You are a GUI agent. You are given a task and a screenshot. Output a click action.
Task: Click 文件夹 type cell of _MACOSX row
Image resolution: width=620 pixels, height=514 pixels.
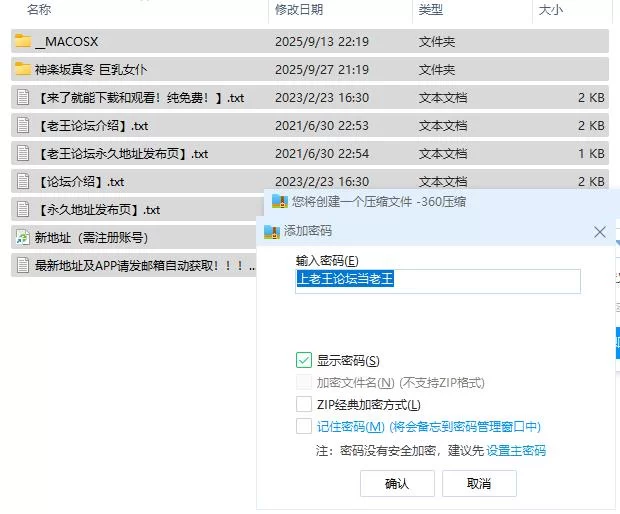tap(437, 42)
